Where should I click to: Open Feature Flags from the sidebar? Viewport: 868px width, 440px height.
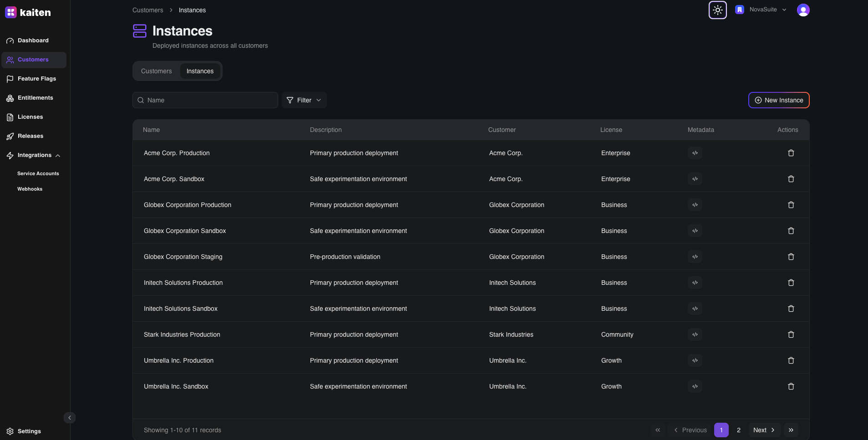(36, 79)
